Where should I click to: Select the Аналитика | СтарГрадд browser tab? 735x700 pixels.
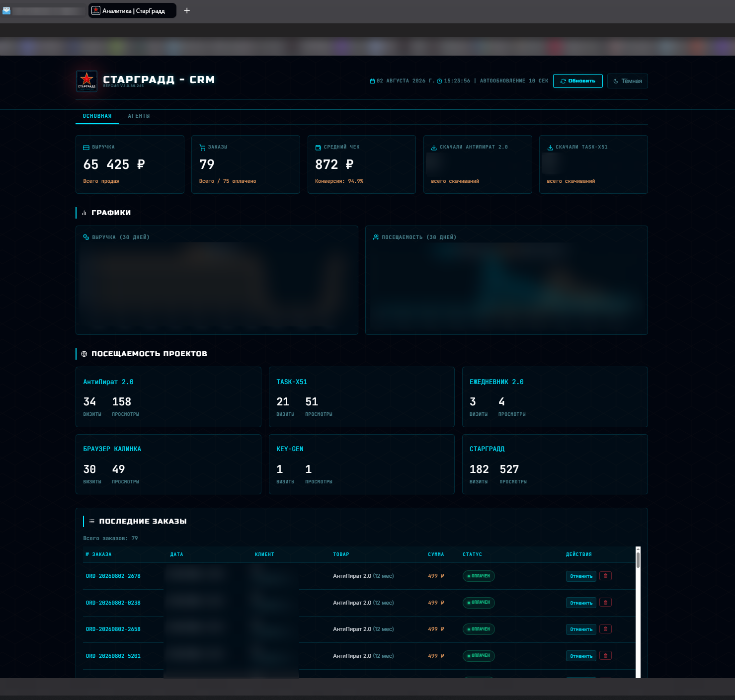point(132,10)
